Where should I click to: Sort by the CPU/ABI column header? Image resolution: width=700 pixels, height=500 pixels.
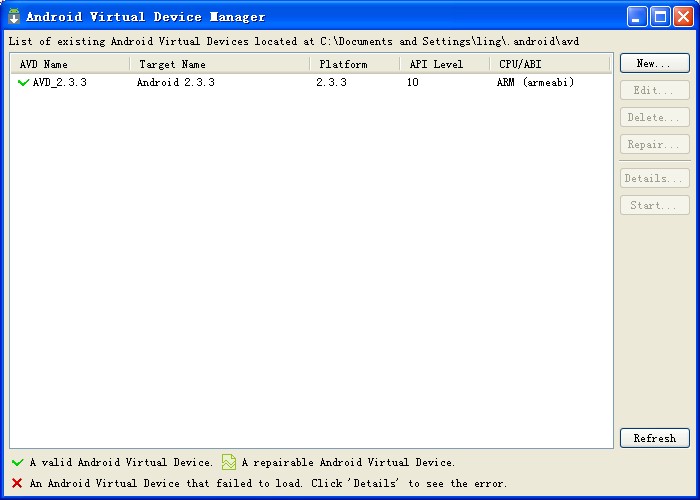[x=550, y=64]
